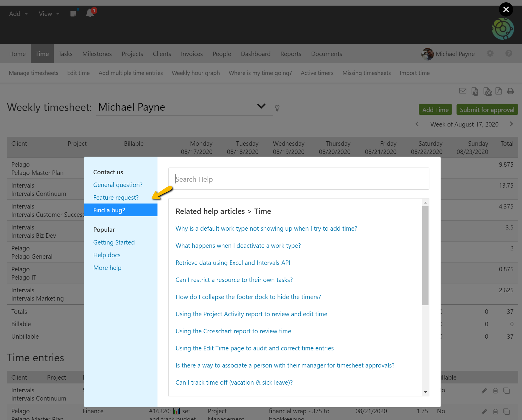The width and height of the screenshot is (522, 420).
Task: Delete the Intervals Continuum time entry
Action: tap(495, 391)
